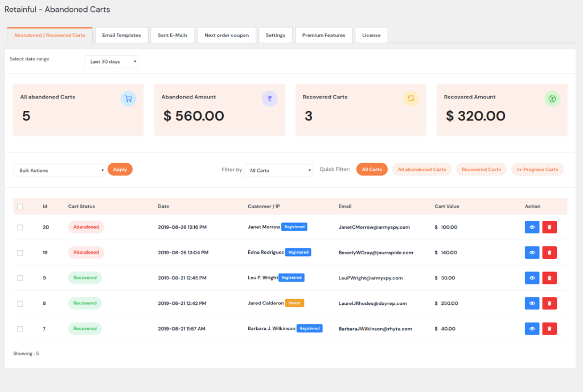The width and height of the screenshot is (583, 392).
Task: Click the $ 320.00 recovered amount figure
Action: tap(475, 116)
